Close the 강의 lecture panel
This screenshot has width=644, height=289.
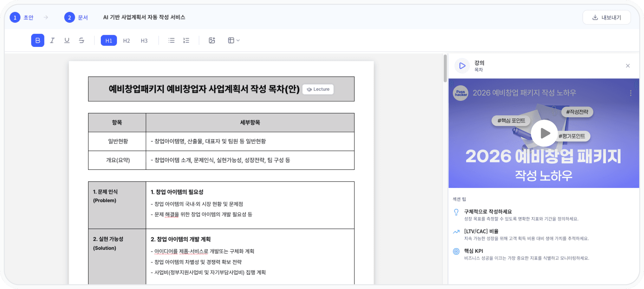coord(628,66)
